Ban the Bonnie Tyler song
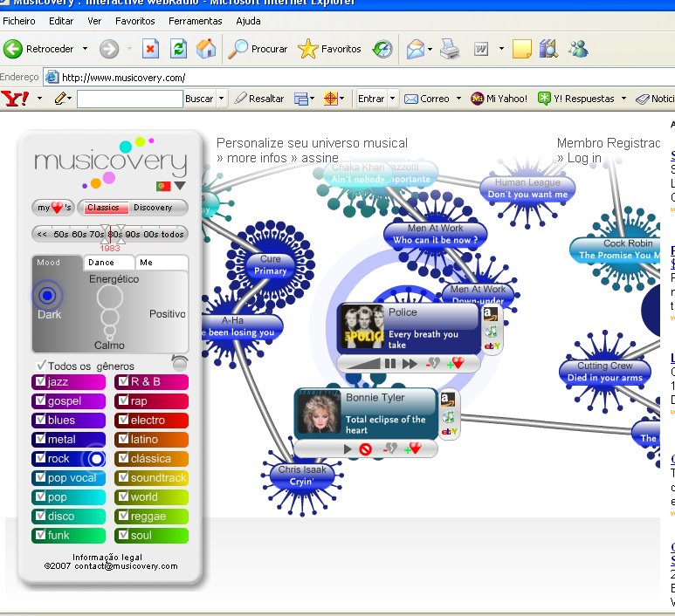675x616 pixels. click(365, 449)
